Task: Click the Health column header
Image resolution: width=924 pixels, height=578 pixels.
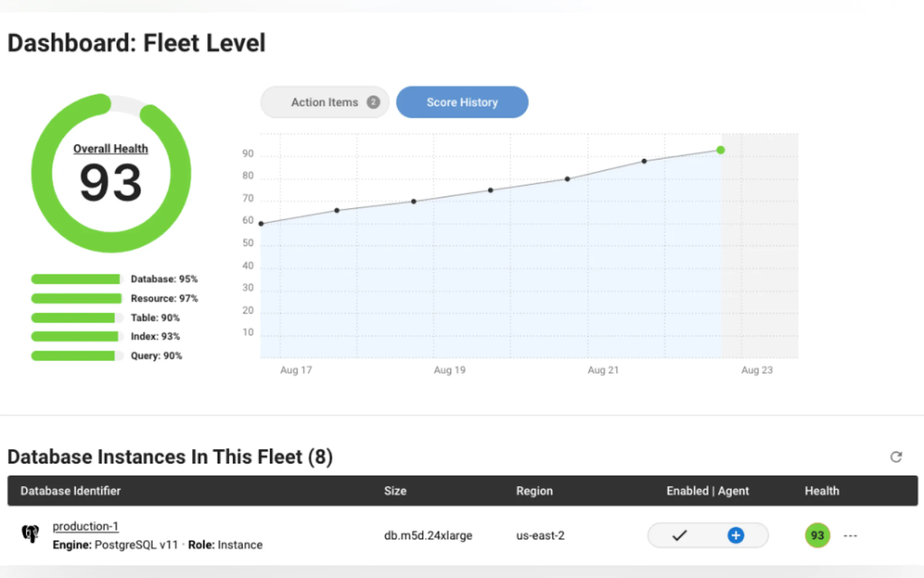Action: (x=822, y=491)
